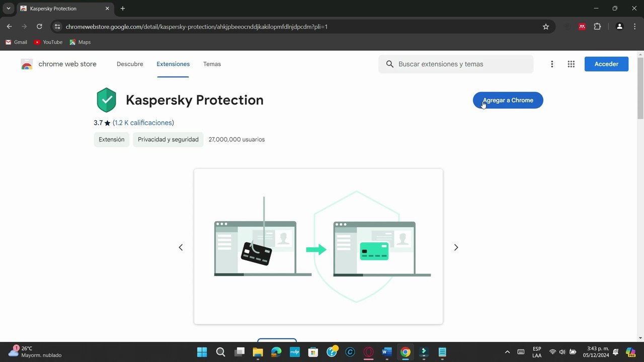Image resolution: width=644 pixels, height=362 pixels.
Task: Click the phishing protection promo image
Action: [x=318, y=246]
